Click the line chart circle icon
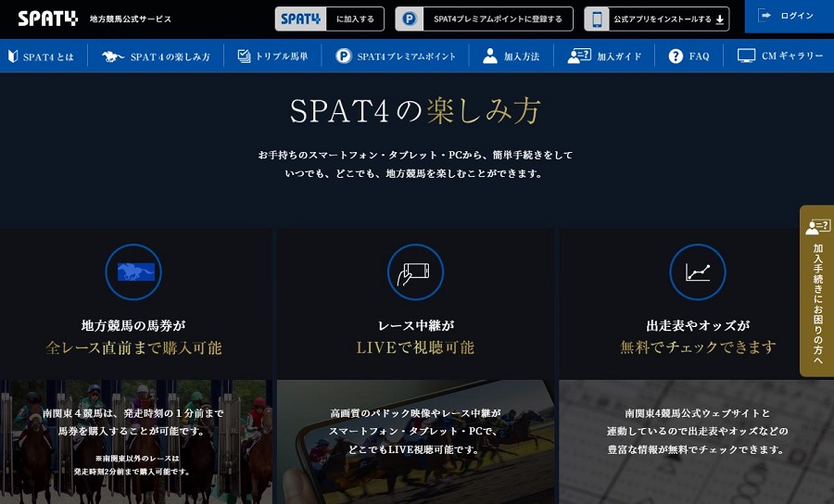The height and width of the screenshot is (504, 834). (x=697, y=272)
